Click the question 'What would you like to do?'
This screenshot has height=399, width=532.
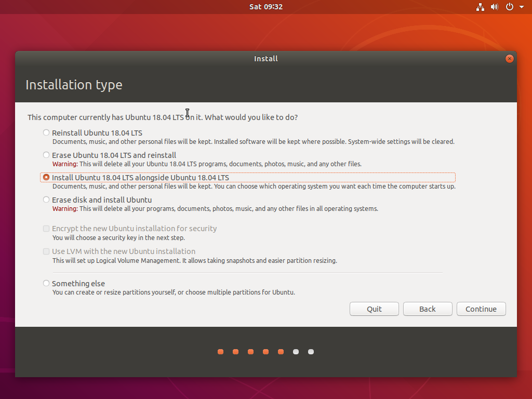pos(251,117)
